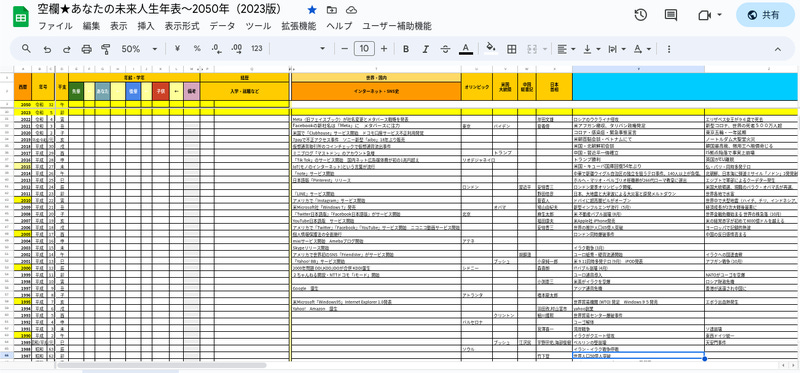Image resolution: width=800 pixels, height=373 pixels.
Task: Open the ユーザー補助機能 menu
Action: (x=397, y=26)
